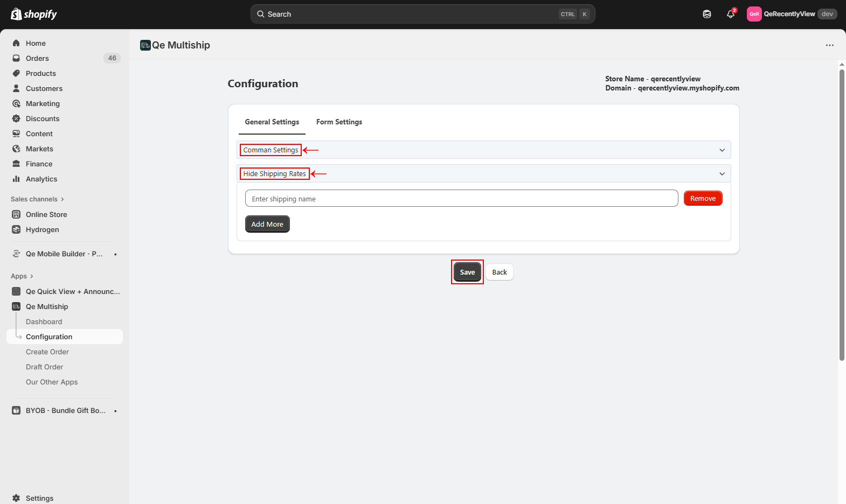
Task: Open Online Store sales channel
Action: click(x=46, y=214)
